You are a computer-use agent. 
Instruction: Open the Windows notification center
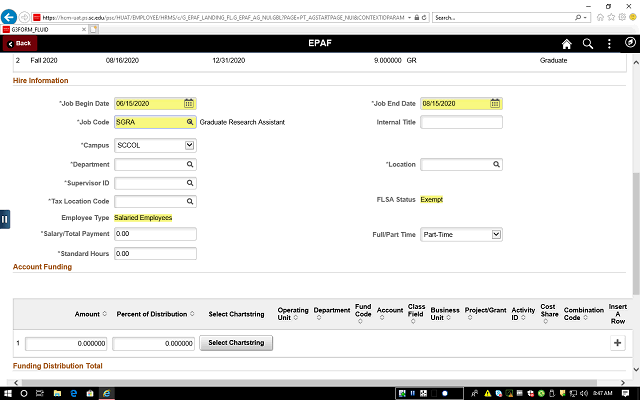[625, 393]
